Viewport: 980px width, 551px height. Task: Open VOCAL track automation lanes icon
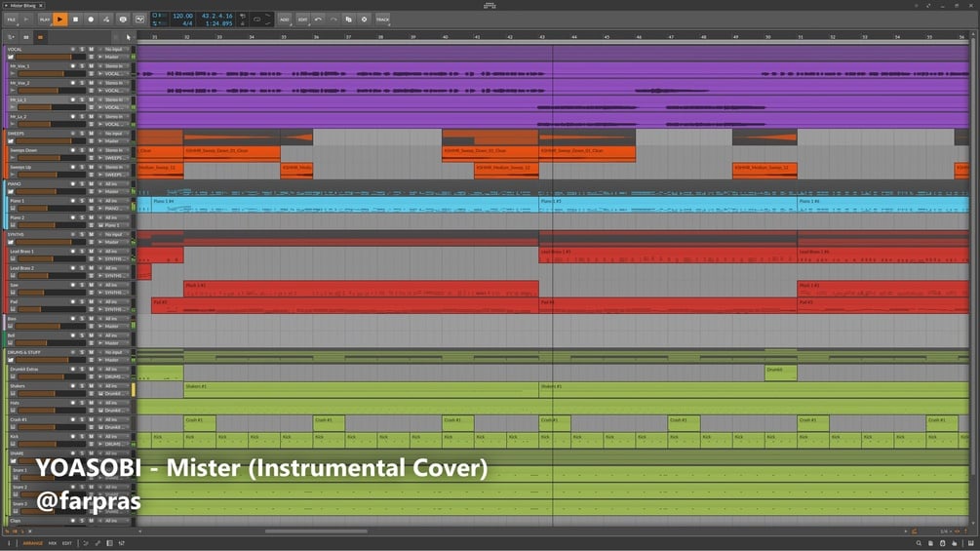(92, 57)
